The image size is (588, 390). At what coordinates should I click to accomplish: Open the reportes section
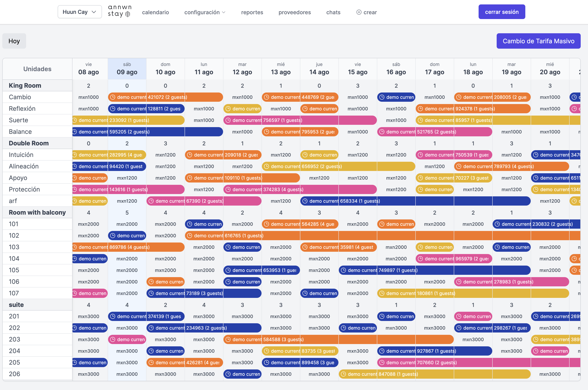click(x=252, y=12)
